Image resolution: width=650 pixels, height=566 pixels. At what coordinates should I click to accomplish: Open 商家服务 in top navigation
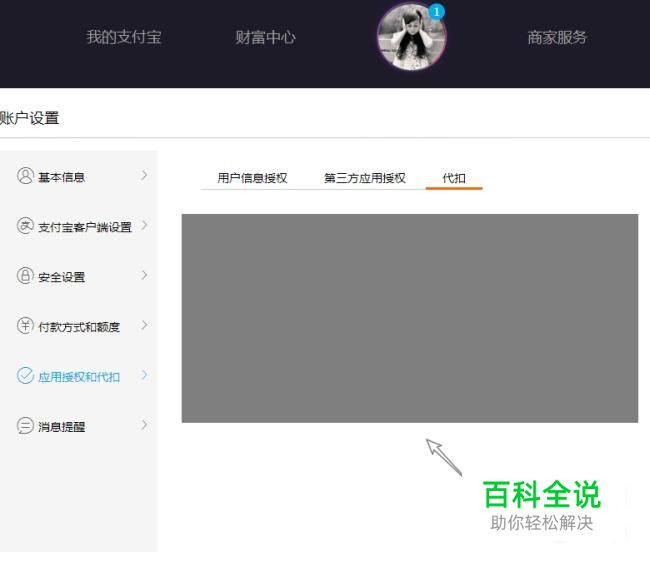(x=557, y=37)
